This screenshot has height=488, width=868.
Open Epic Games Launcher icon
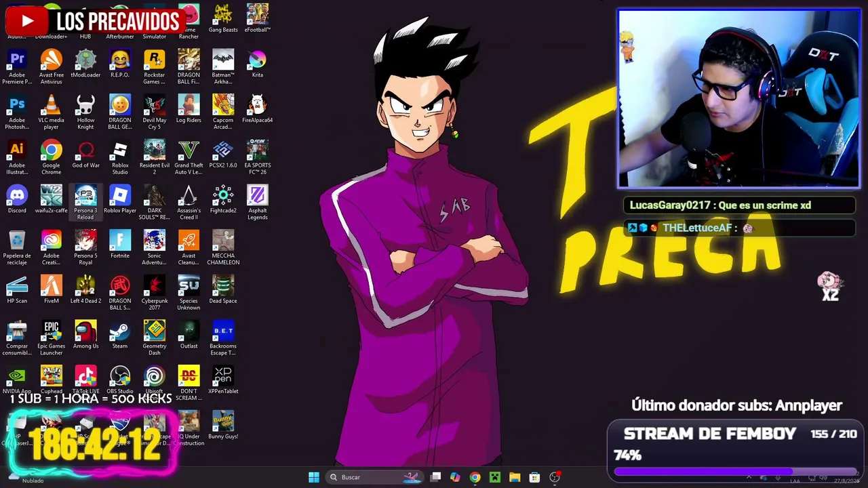click(51, 339)
